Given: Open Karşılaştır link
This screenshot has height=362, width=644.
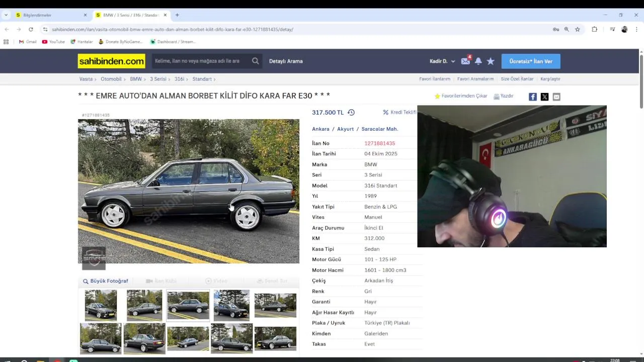Looking at the screenshot, I should pos(550,79).
